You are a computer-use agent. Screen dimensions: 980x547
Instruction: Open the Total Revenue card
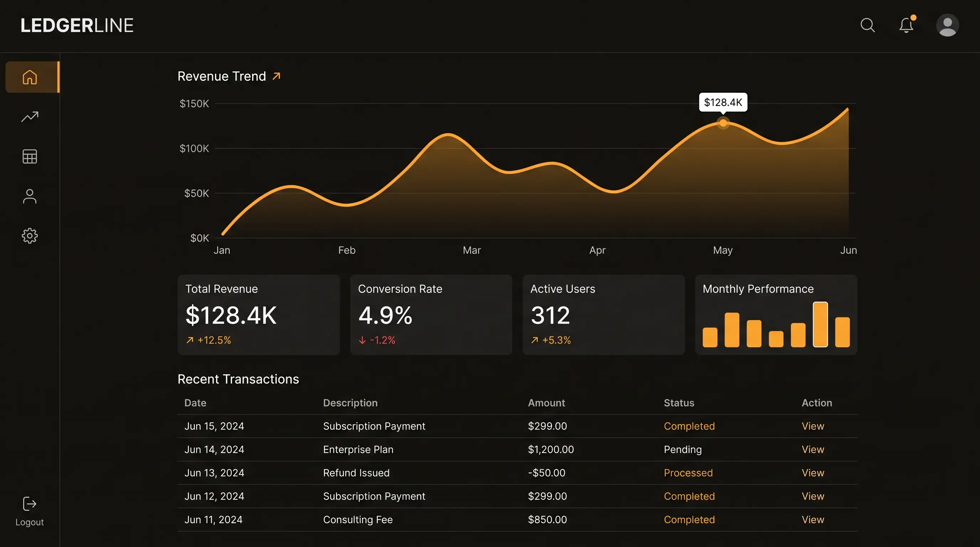[x=258, y=314]
